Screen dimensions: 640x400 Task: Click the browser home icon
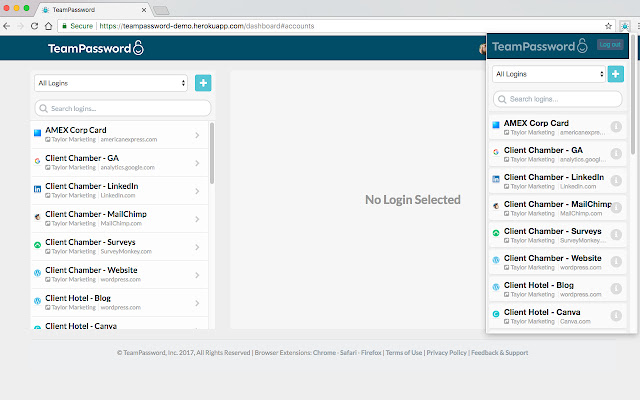pyautogui.click(x=48, y=26)
